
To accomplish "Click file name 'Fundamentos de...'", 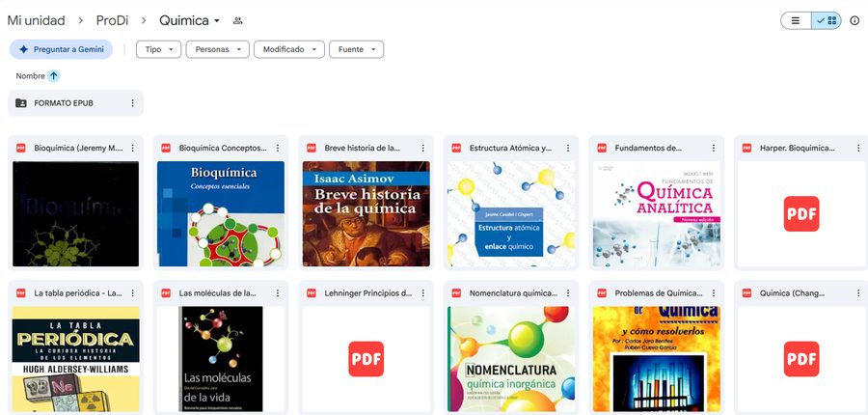I will tap(648, 148).
